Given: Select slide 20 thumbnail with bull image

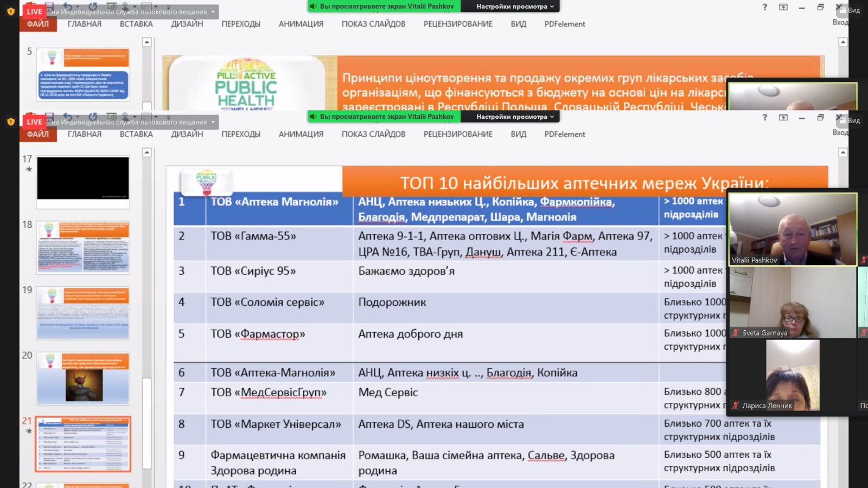Looking at the screenshot, I should click(83, 378).
